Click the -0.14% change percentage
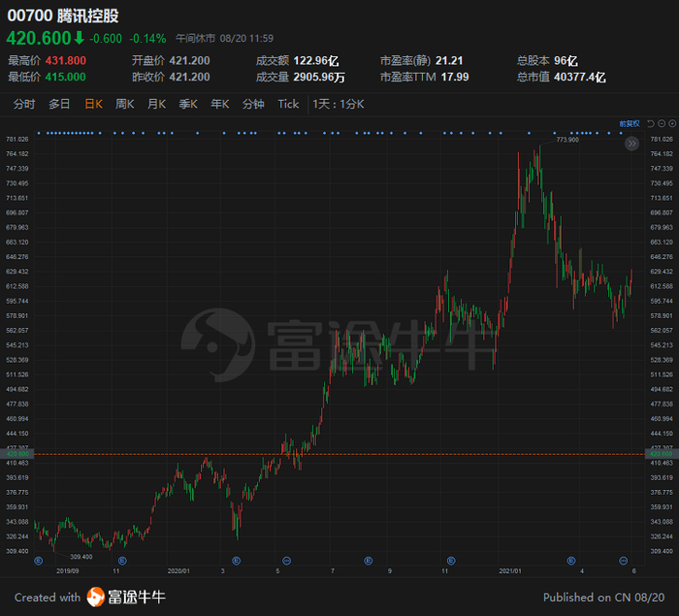 click(x=147, y=39)
